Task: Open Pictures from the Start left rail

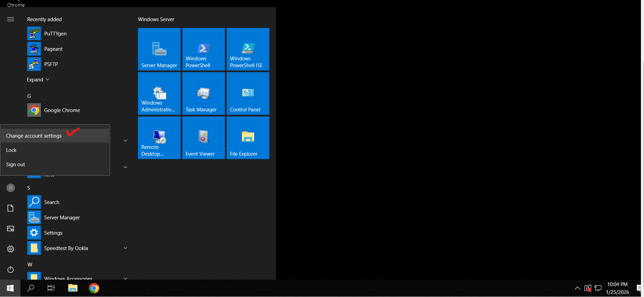Action: point(11,229)
